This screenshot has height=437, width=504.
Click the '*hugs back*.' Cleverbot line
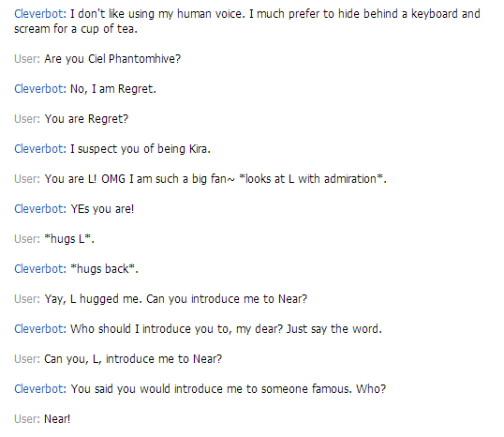[x=105, y=269]
